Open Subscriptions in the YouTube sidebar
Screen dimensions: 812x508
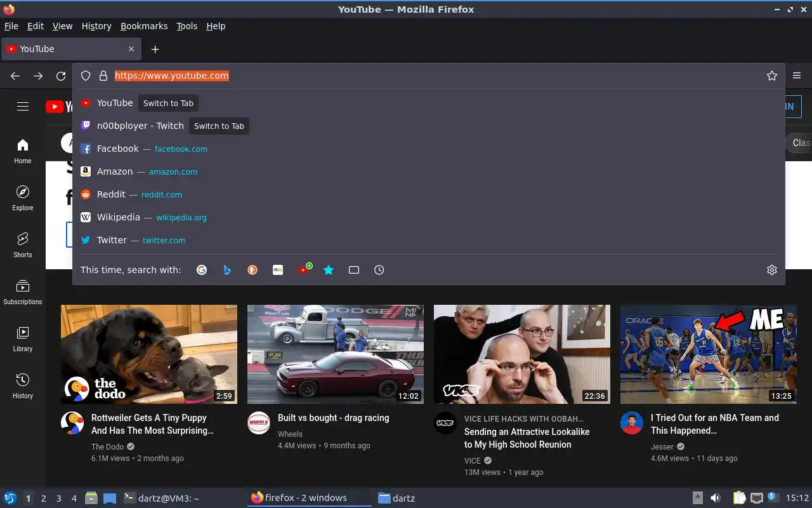point(23,292)
